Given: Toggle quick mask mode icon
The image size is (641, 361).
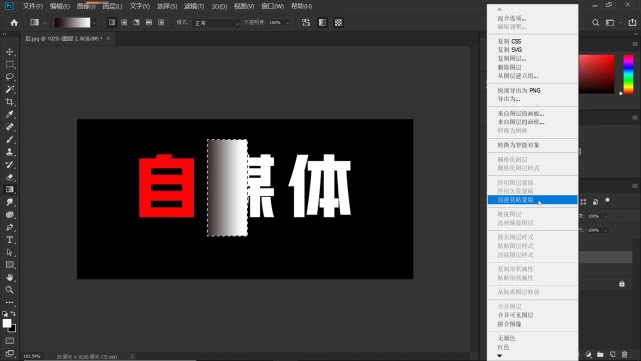Looking at the screenshot, I should coord(10,341).
